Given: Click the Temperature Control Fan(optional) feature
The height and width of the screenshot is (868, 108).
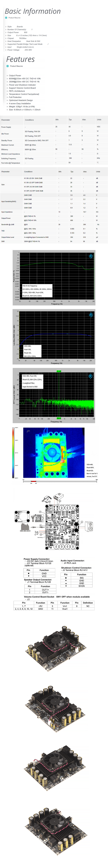Looking at the screenshot, I should pyautogui.click(x=24, y=94).
